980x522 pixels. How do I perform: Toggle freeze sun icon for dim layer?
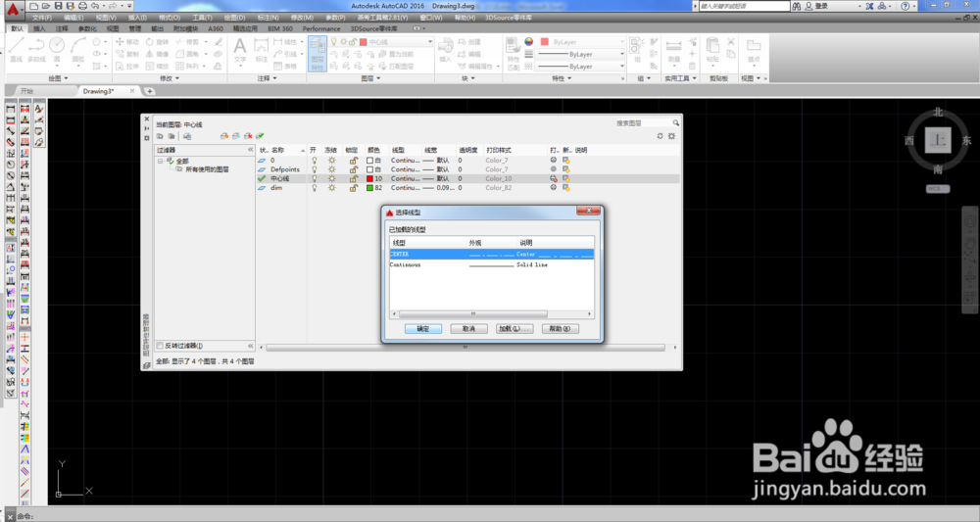click(332, 187)
